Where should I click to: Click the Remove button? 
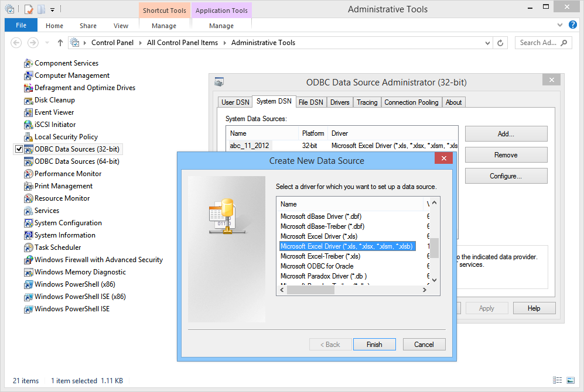tap(506, 155)
